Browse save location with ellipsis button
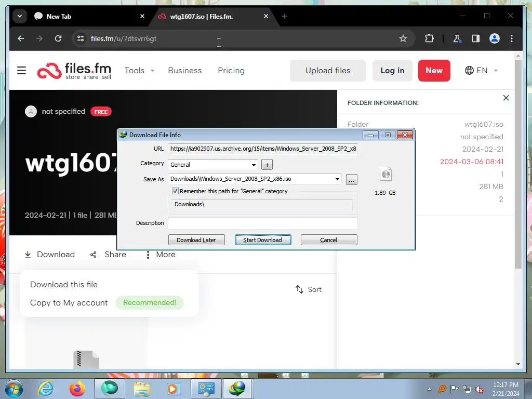 click(x=352, y=179)
